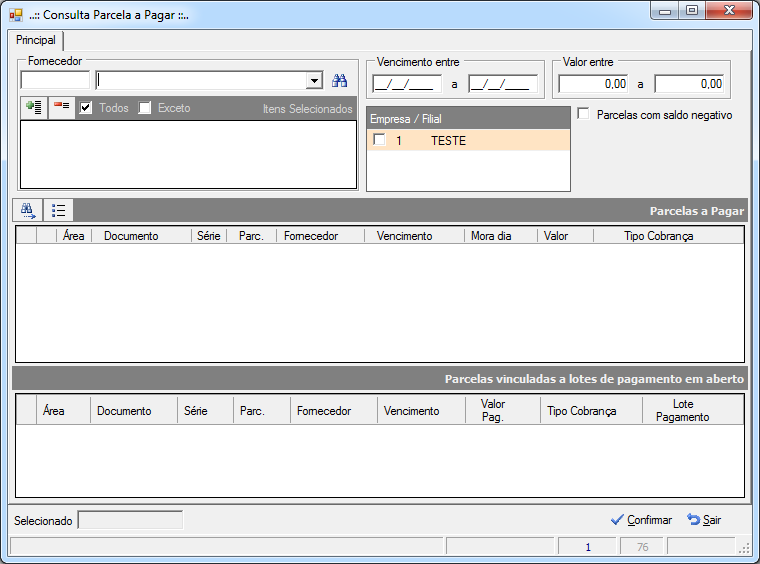Uncheck the Todos checkbox
This screenshot has height=564, width=760.
point(86,108)
